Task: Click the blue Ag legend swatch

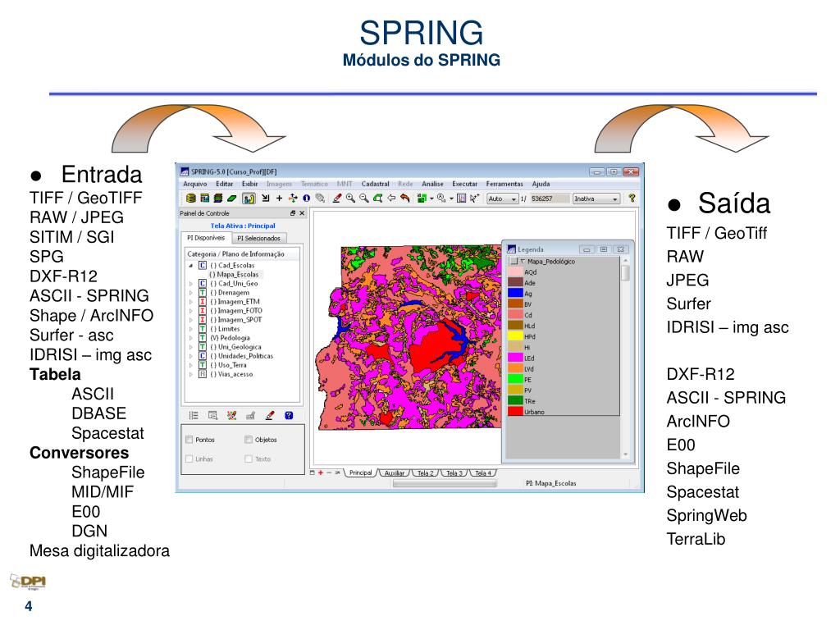Action: coord(515,293)
